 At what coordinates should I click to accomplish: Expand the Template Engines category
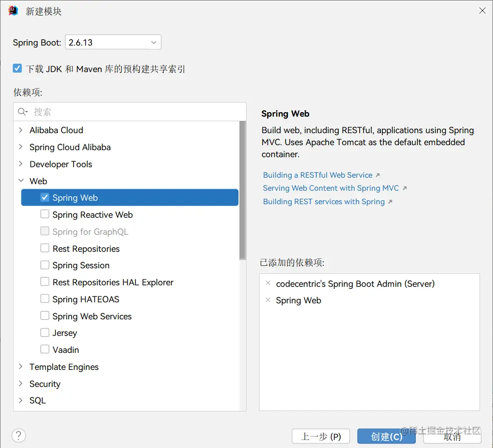(21, 366)
